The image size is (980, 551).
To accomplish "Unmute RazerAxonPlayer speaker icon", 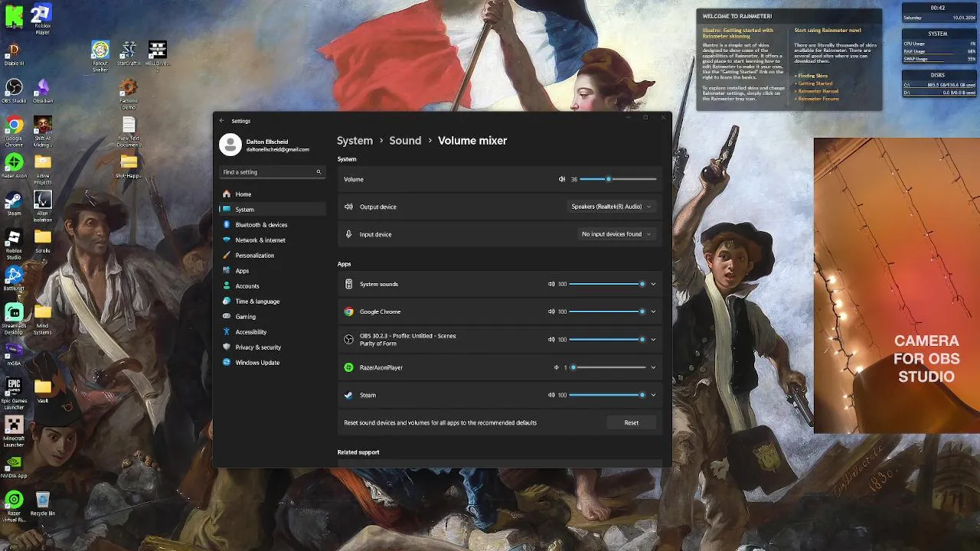I will pos(557,367).
